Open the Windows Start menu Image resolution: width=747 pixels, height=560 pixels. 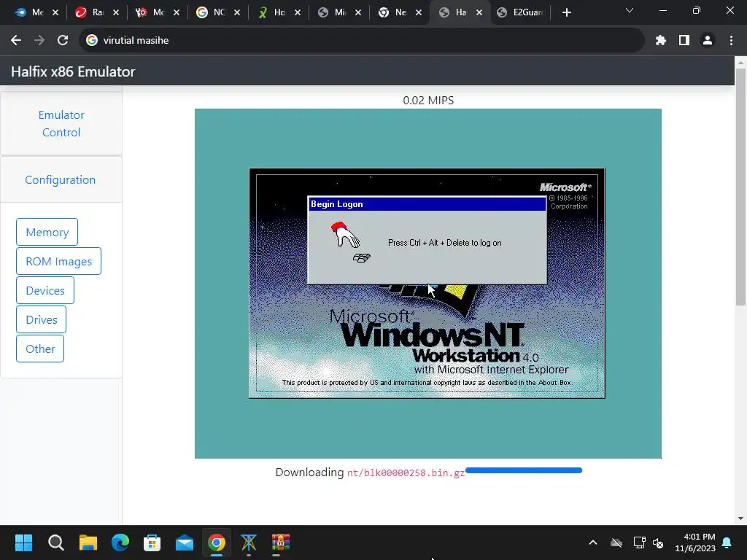[23, 542]
